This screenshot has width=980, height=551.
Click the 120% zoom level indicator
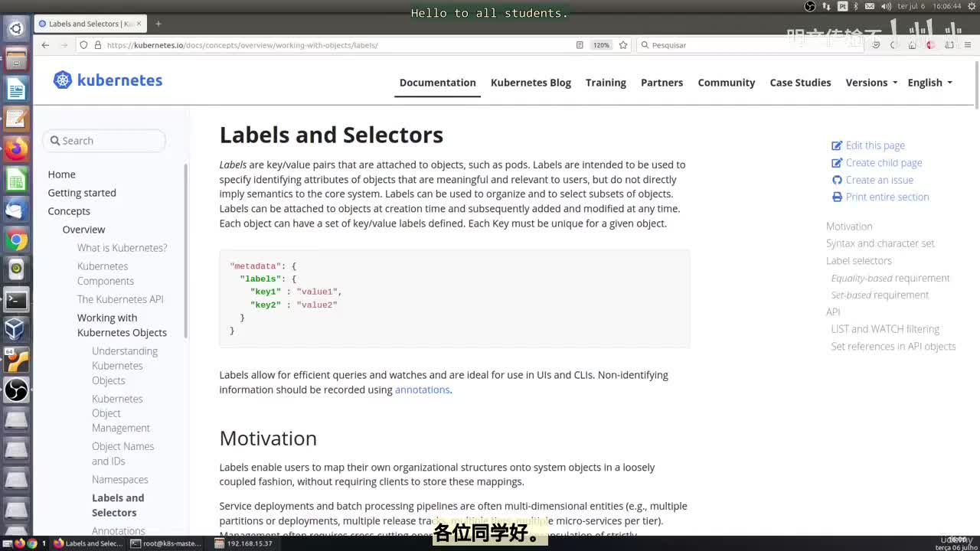(x=601, y=45)
